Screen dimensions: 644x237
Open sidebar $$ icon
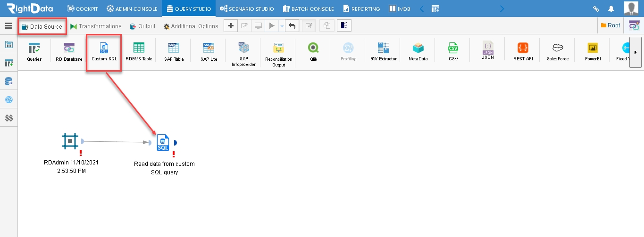pos(9,118)
